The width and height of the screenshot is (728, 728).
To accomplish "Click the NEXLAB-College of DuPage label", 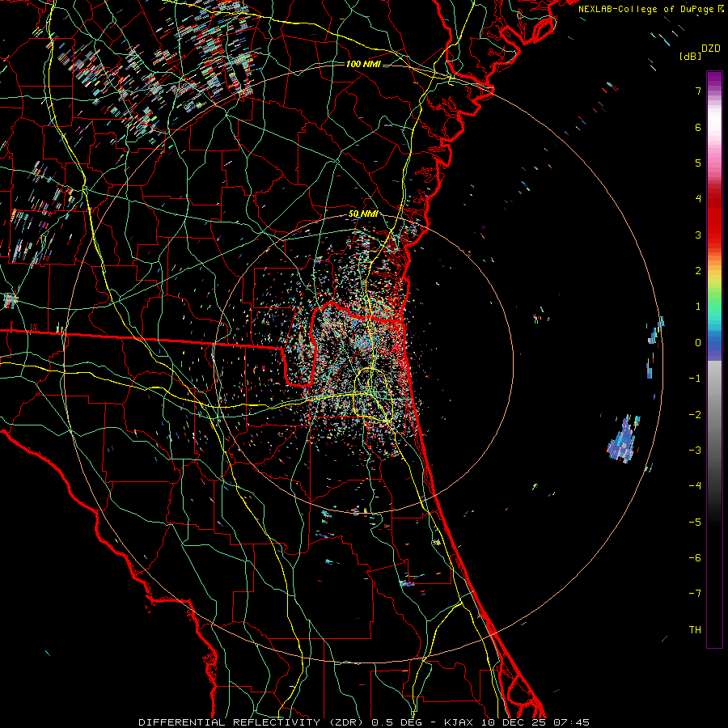I will 650,9.
